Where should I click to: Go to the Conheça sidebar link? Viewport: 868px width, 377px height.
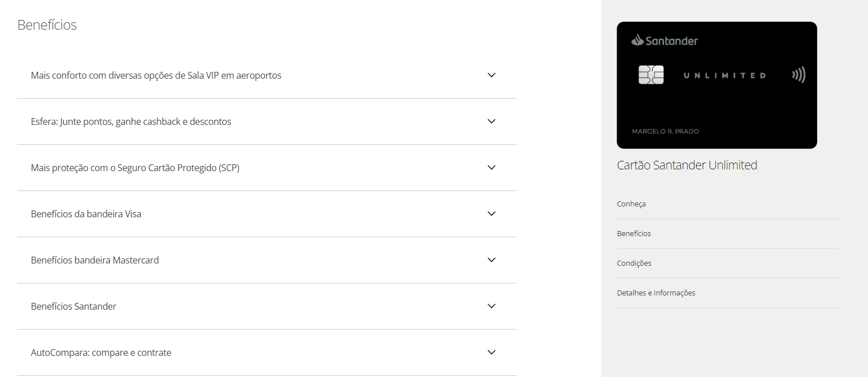[x=631, y=204]
